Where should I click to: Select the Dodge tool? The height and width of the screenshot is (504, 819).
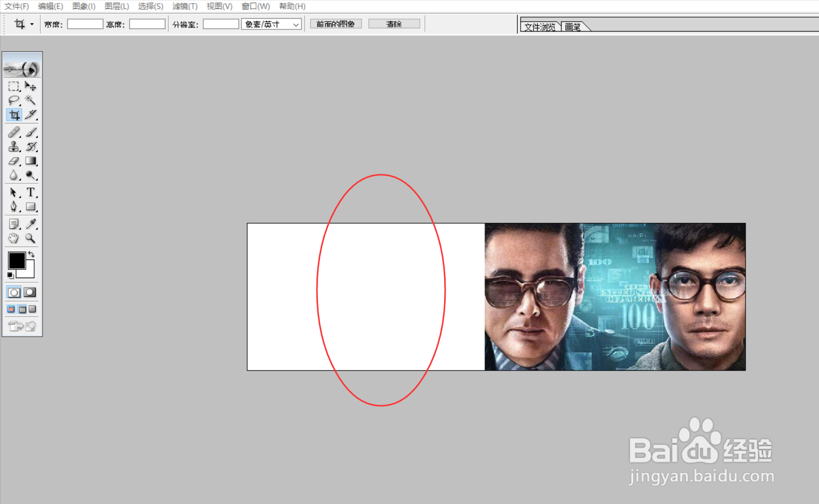tap(31, 176)
